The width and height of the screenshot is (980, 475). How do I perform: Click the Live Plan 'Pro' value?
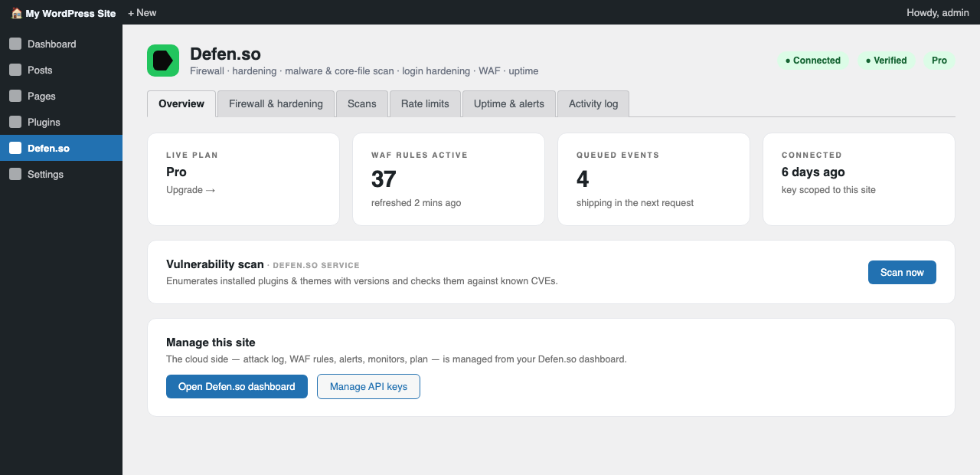(176, 172)
